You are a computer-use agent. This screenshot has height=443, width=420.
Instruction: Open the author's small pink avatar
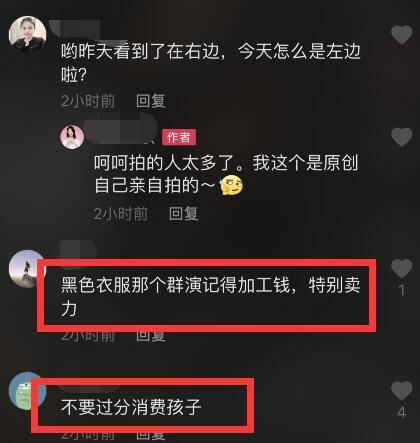coord(72,137)
